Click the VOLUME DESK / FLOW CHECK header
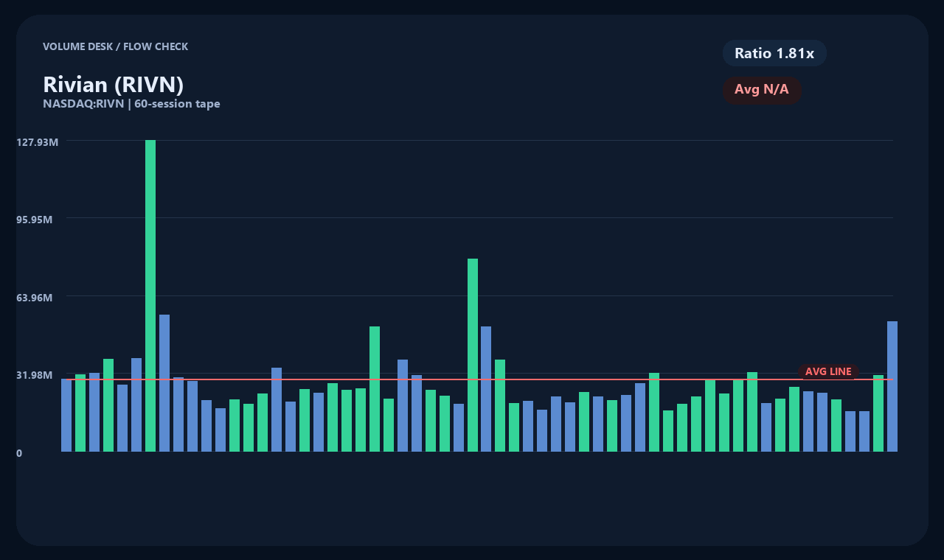Screen dimensions: 944x560 tap(115, 46)
